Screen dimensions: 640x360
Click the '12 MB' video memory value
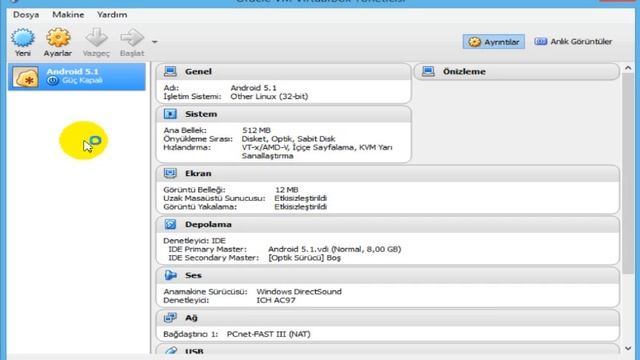pos(287,190)
